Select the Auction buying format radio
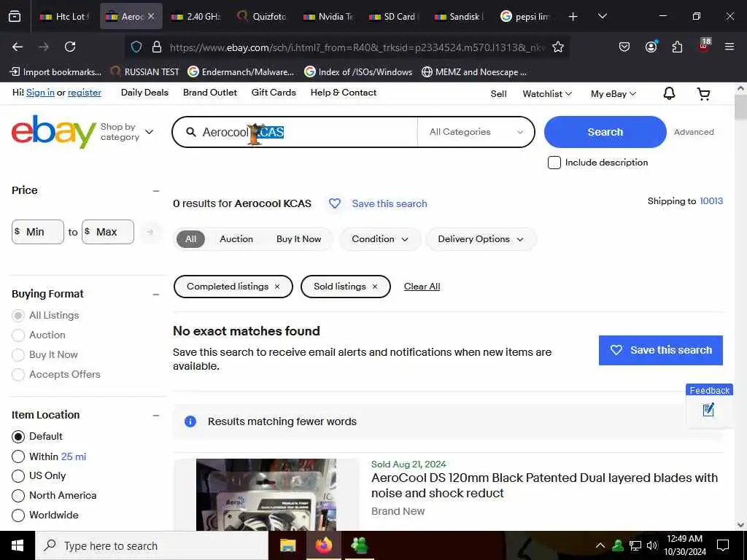Viewport: 747px width, 560px height. pos(18,335)
